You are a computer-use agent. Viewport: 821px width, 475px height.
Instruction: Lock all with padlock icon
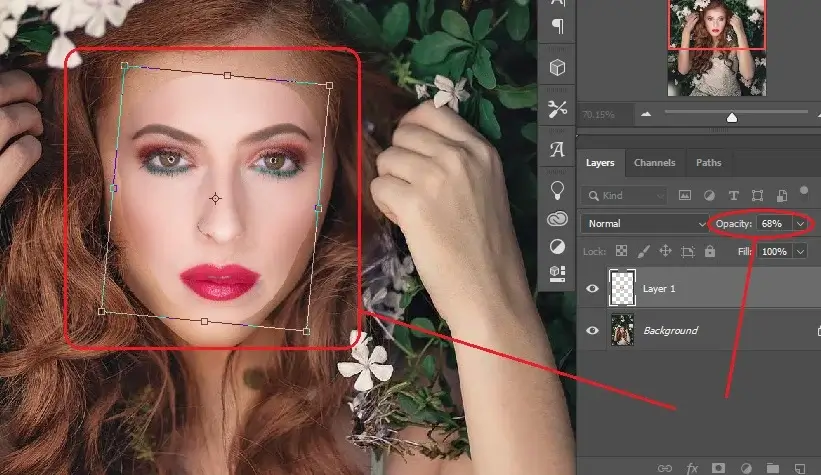(709, 251)
